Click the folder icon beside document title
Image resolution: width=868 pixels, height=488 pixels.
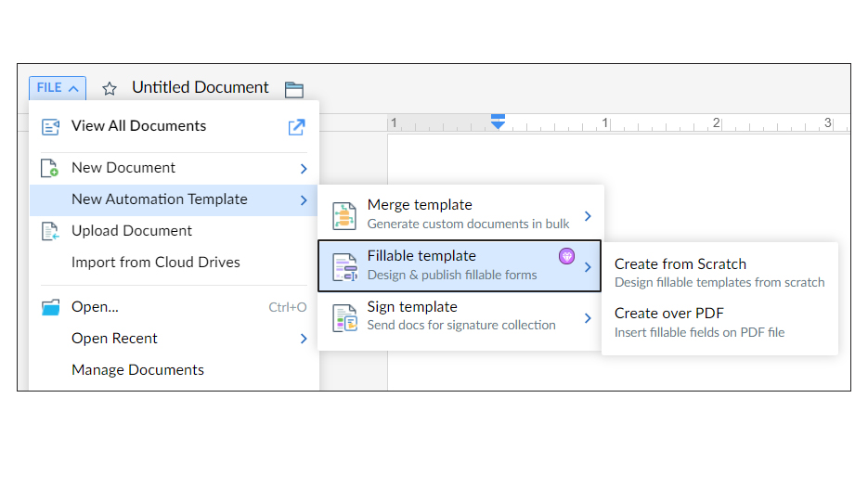point(293,89)
